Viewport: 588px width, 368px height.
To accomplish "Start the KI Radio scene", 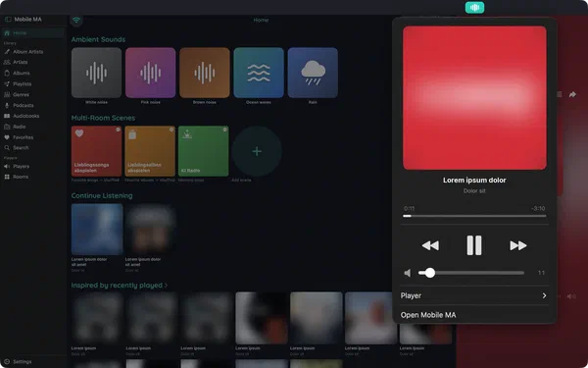I will [x=203, y=151].
